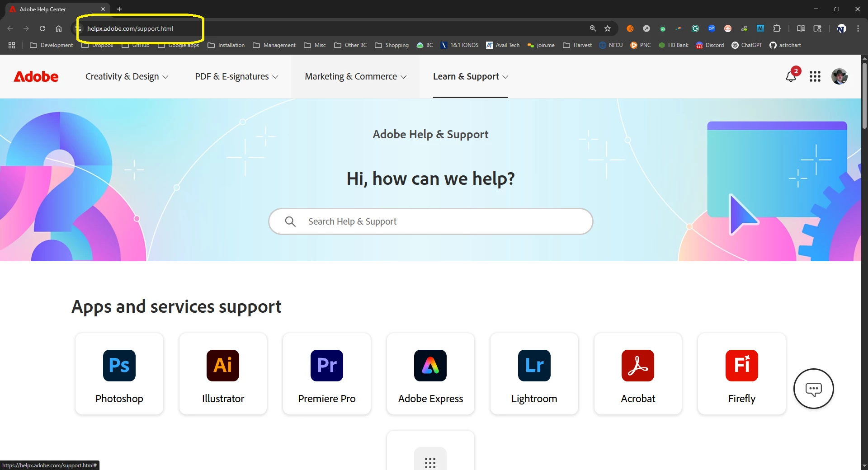Open the Shopping bookmarks folder
Screen dimensions: 868x470
tap(392, 45)
